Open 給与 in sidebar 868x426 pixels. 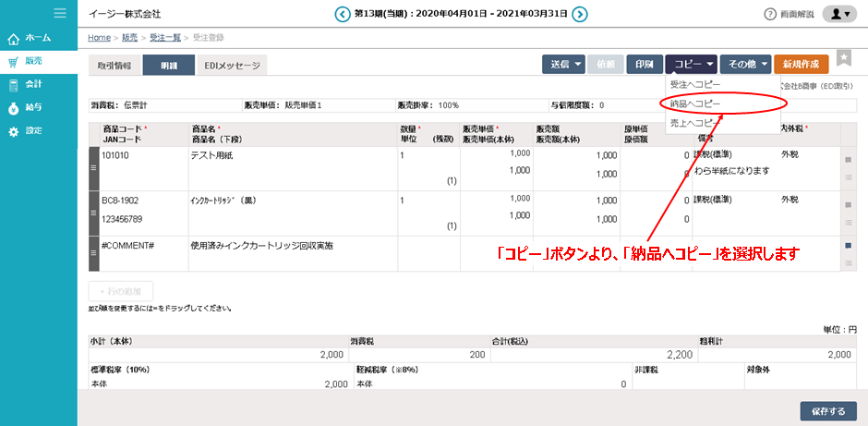pos(39,108)
